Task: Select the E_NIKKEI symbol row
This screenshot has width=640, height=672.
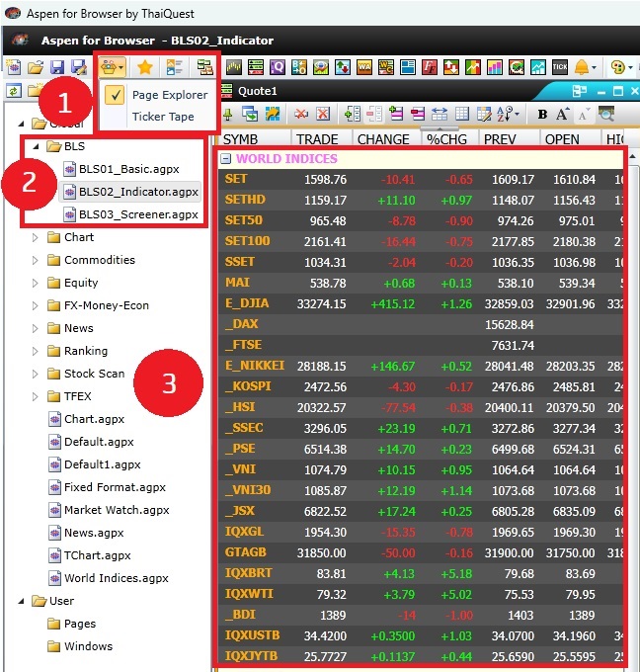Action: point(420,366)
